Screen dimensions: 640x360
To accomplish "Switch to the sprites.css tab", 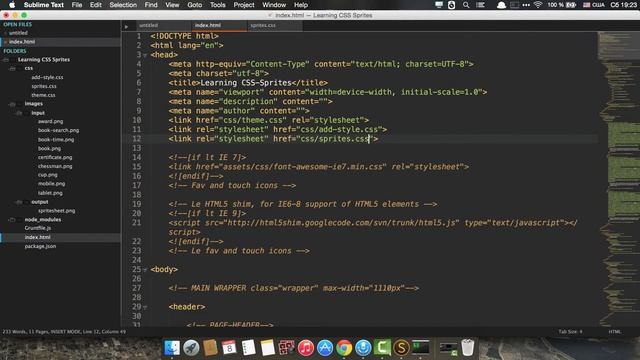I will (x=274, y=25).
